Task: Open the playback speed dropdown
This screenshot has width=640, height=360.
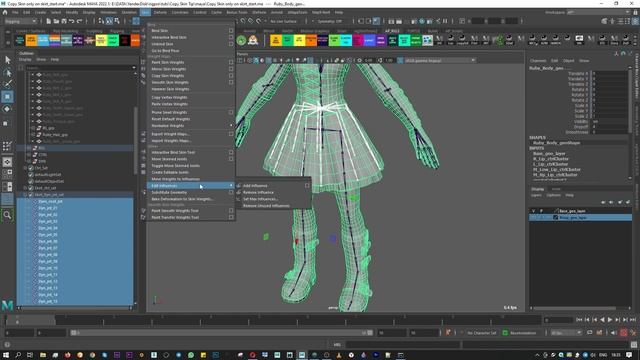Action: pos(566,333)
